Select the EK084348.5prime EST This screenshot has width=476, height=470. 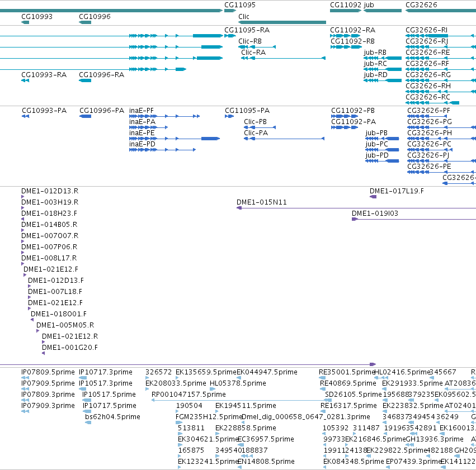click(x=325, y=468)
